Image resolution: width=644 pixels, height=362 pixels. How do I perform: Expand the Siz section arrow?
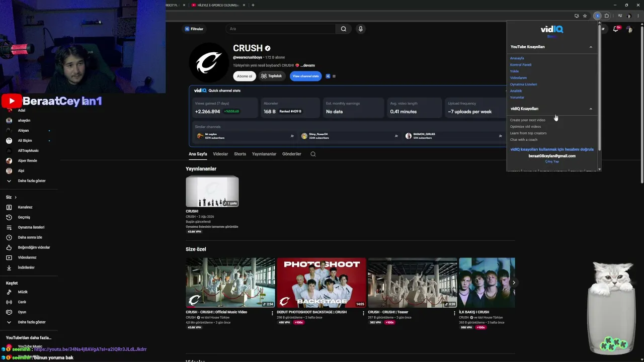tap(16, 197)
